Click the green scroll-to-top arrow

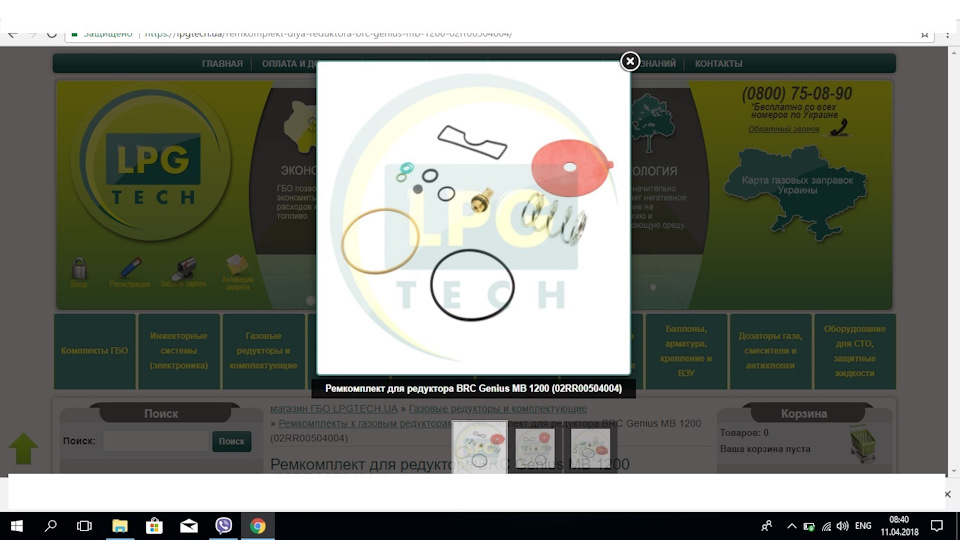[23, 448]
